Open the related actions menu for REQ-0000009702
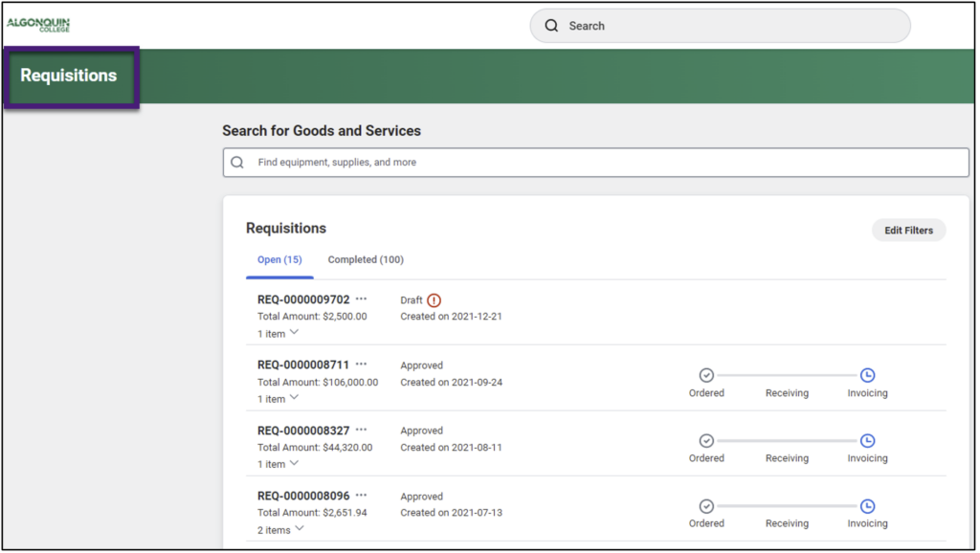980x553 pixels. pyautogui.click(x=363, y=299)
